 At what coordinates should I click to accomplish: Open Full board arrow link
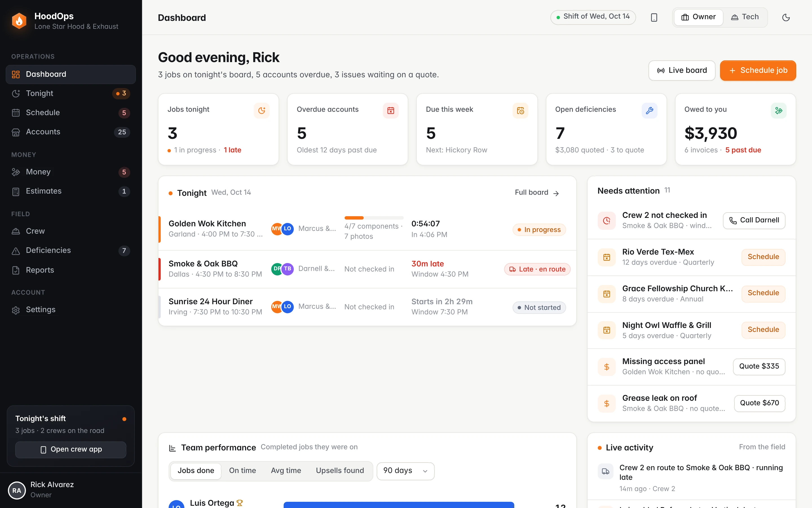(537, 193)
